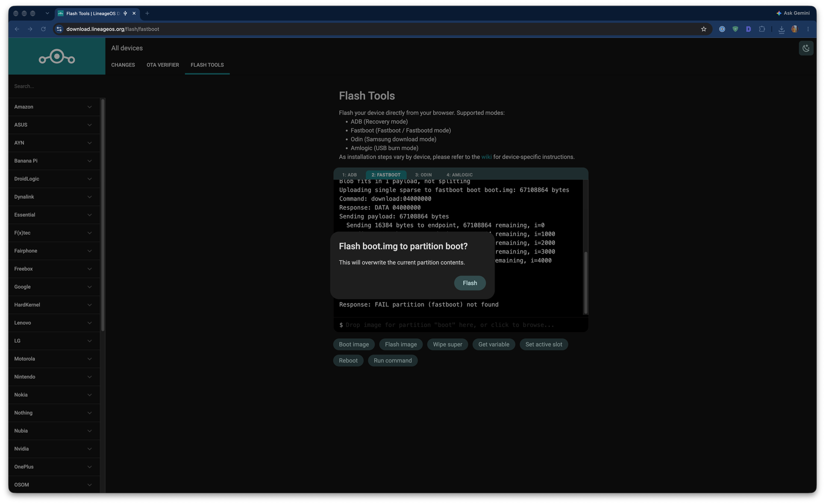Select the 1: ADB terminal tab
The image size is (825, 504).
click(349, 175)
